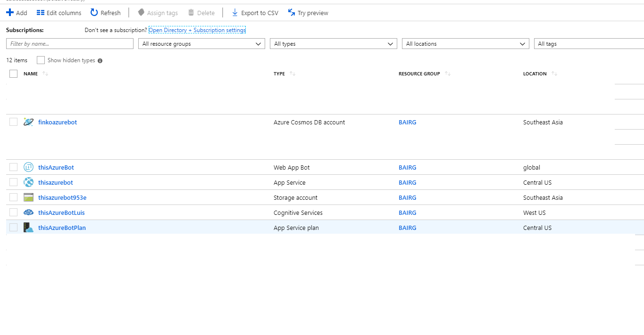This screenshot has width=644, height=335.
Task: Click the "Azure Cosmos DB account" type cell
Action: pyautogui.click(x=309, y=122)
